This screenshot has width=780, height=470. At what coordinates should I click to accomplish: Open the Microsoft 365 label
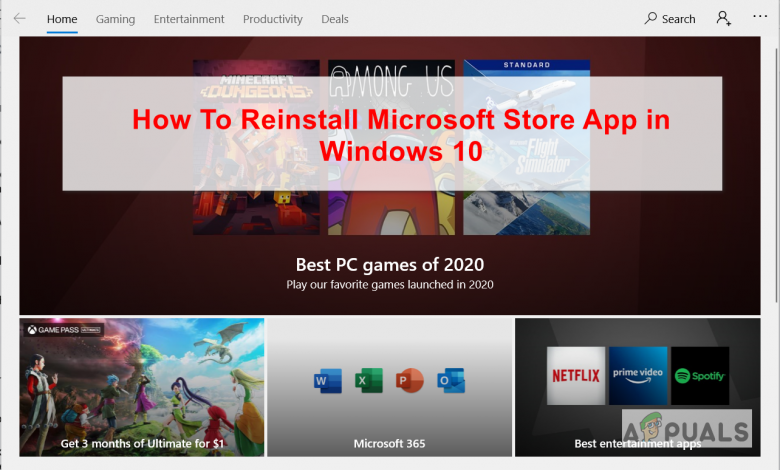[x=390, y=443]
